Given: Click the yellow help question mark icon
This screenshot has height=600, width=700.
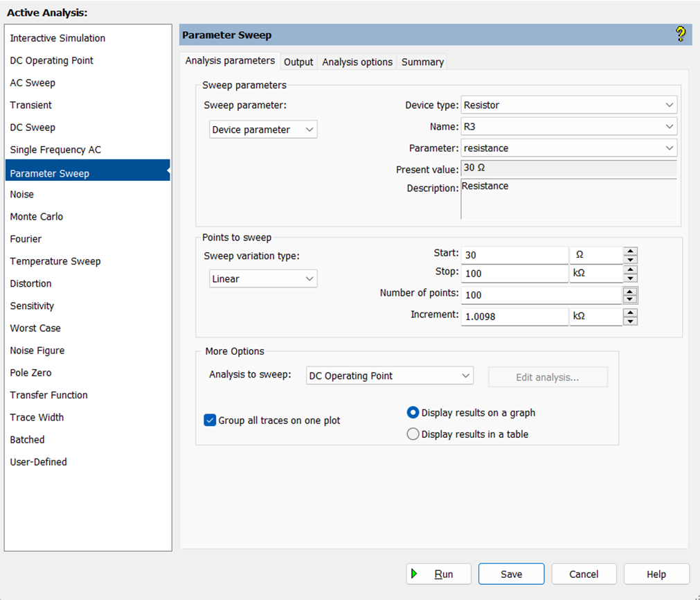Looking at the screenshot, I should coord(679,34).
